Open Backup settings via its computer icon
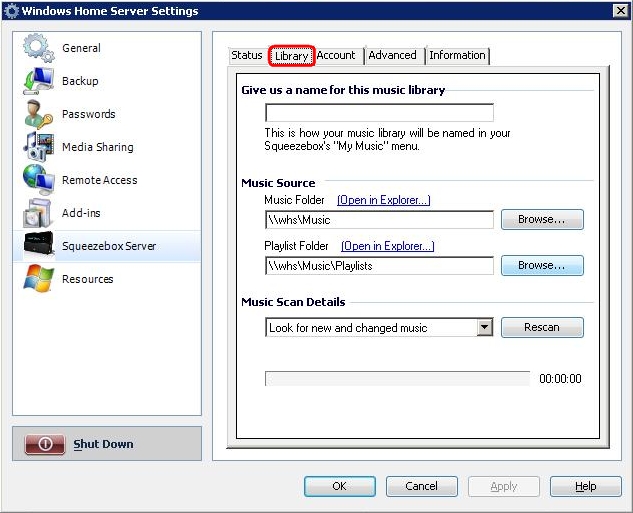 (x=38, y=81)
